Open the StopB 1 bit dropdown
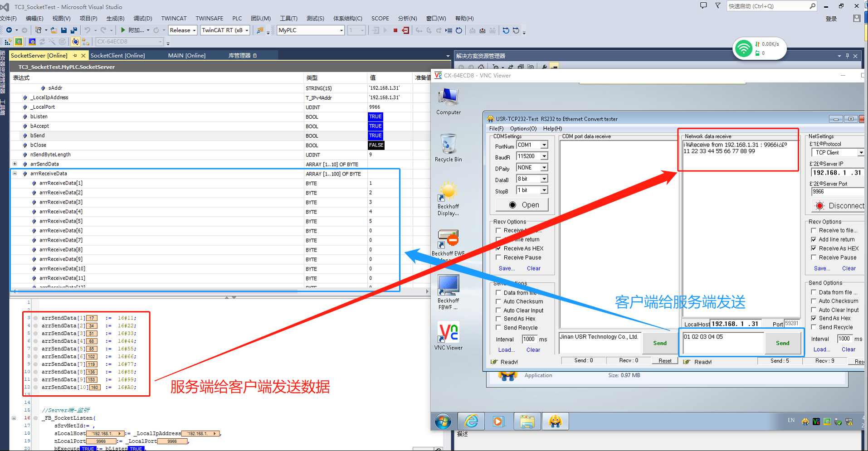The width and height of the screenshot is (868, 451). coord(544,190)
